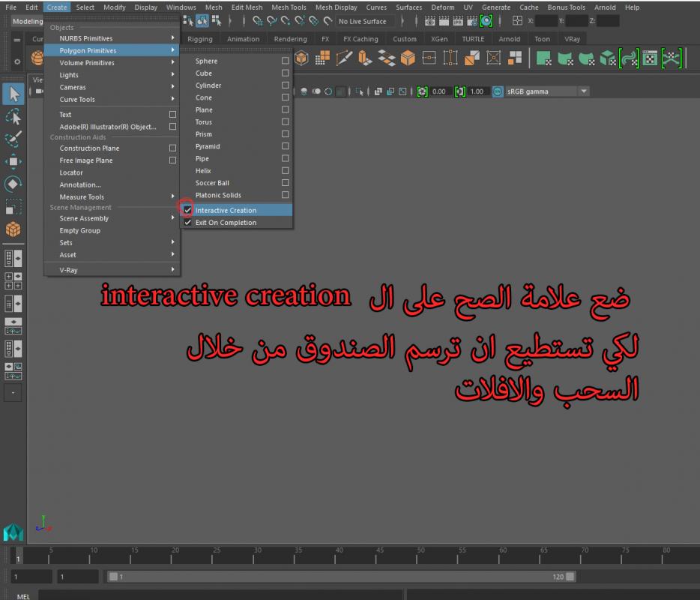Open the Render Settings icon
This screenshot has width=700, height=600.
[x=472, y=20]
